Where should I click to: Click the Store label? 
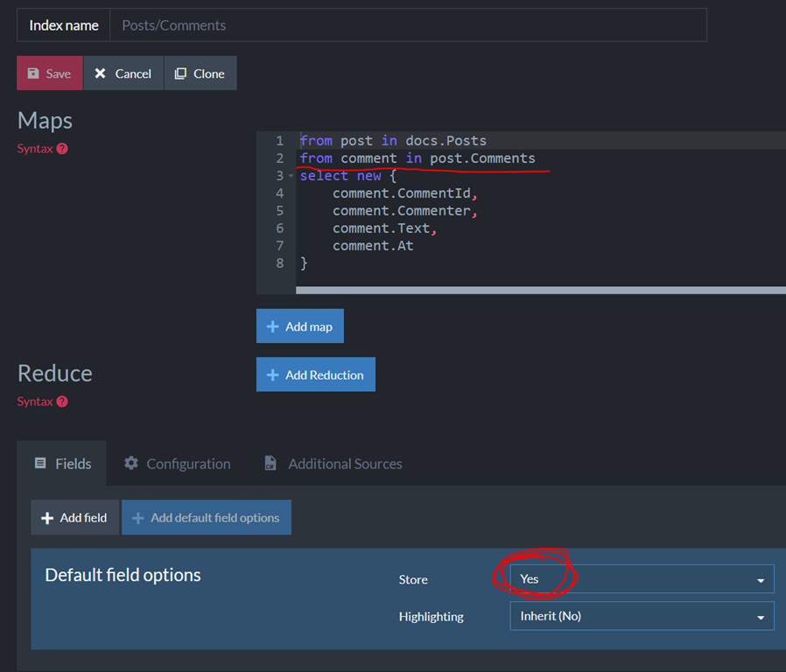413,579
